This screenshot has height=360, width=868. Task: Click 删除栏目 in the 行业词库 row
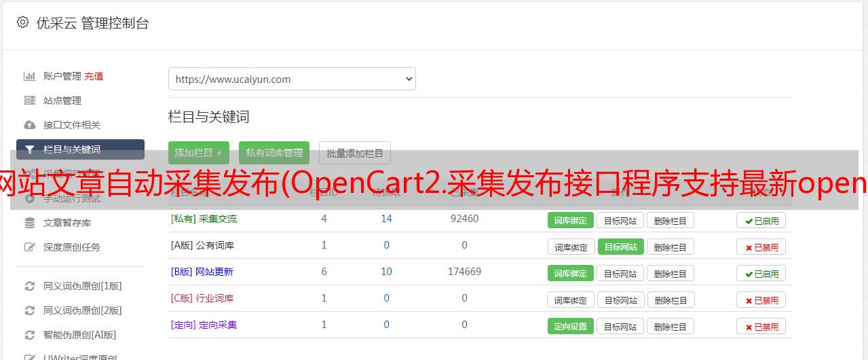[x=671, y=300]
